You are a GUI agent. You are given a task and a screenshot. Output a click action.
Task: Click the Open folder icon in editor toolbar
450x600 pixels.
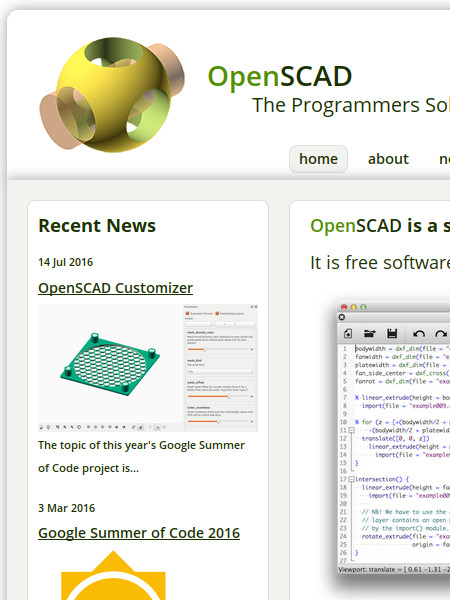coord(370,334)
